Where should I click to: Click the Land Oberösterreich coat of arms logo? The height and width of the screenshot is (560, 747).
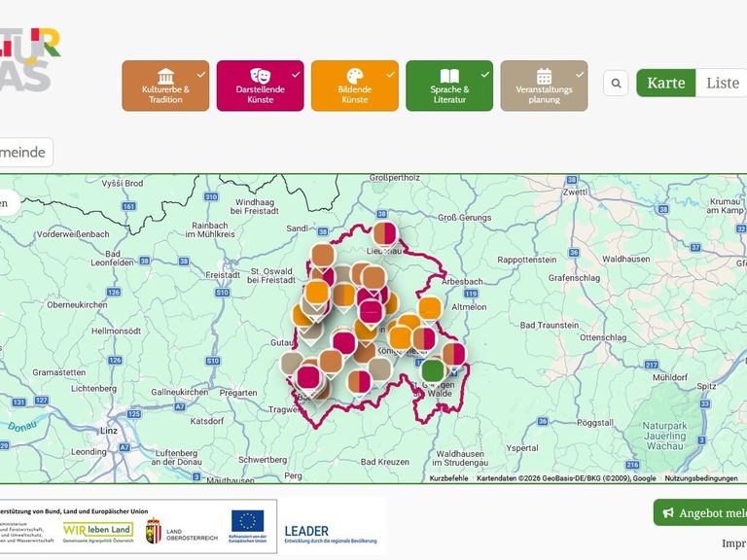pos(153,530)
